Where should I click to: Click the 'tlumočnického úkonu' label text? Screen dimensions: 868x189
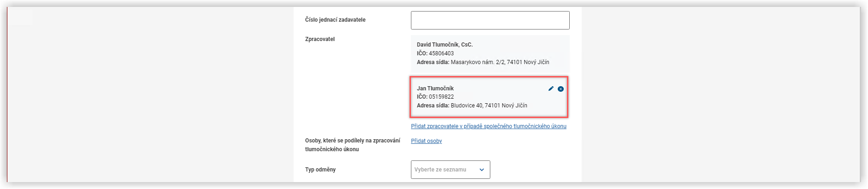(x=332, y=149)
